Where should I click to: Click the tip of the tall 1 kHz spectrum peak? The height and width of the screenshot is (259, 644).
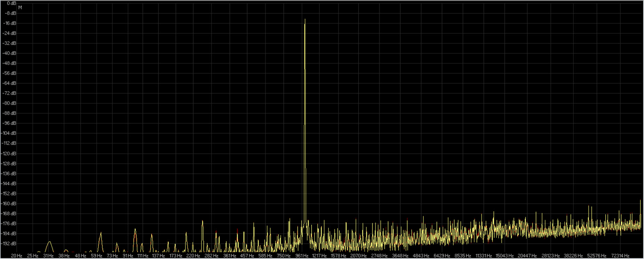[x=305, y=19]
